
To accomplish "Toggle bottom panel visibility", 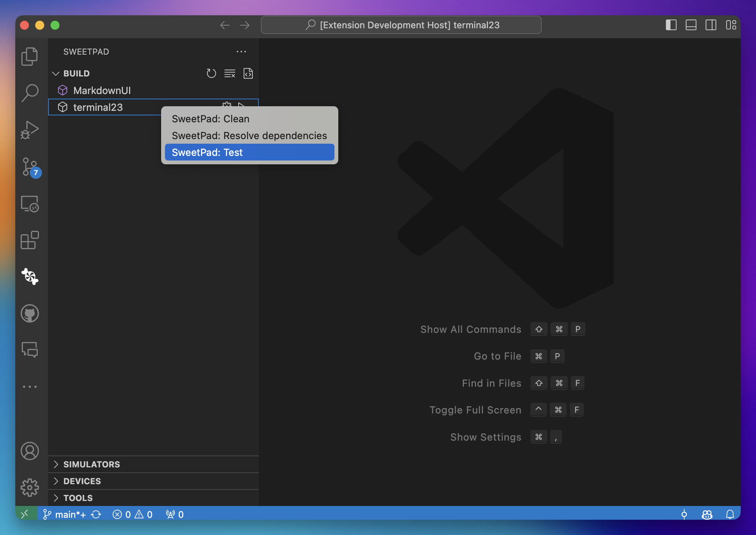I will (691, 25).
